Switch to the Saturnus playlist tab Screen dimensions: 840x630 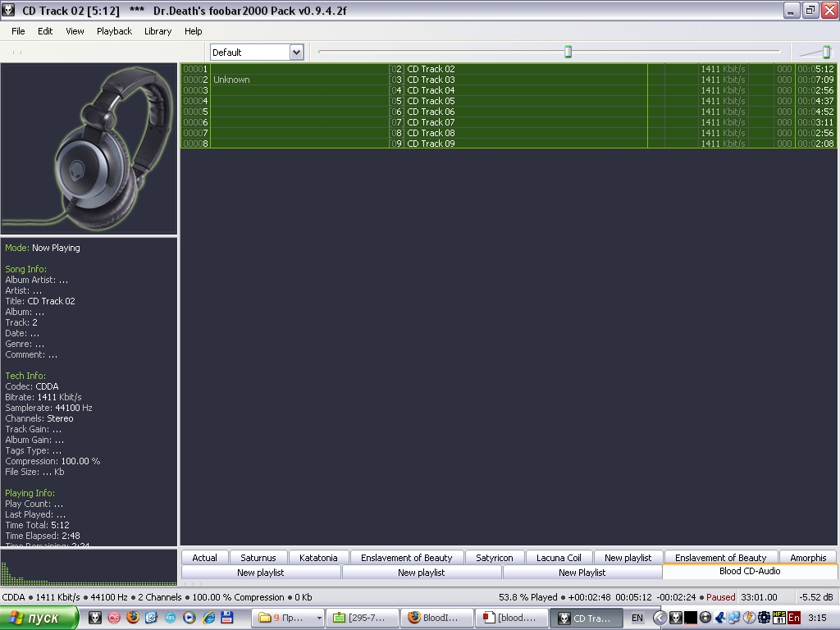click(x=258, y=558)
